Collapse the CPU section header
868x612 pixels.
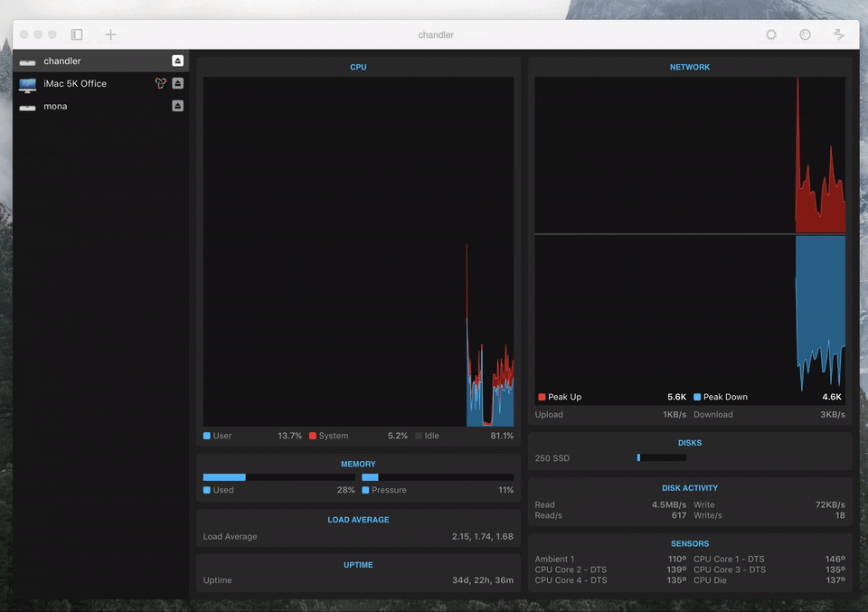coord(358,66)
